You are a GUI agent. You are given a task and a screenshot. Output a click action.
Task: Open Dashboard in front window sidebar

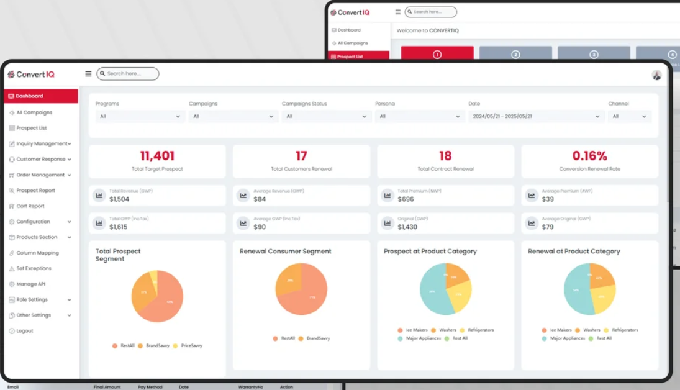coord(41,96)
